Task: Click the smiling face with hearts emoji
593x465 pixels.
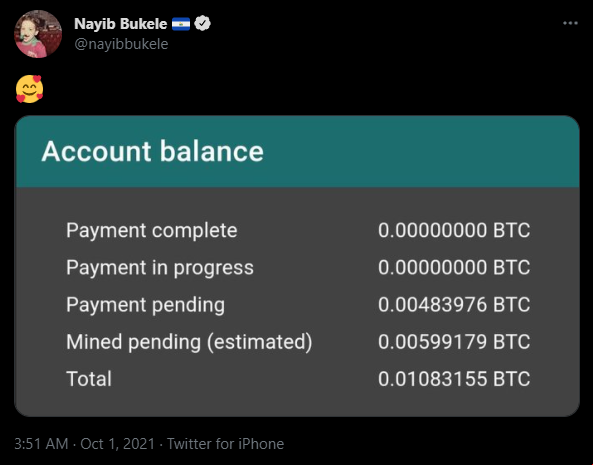Action: pyautogui.click(x=29, y=89)
